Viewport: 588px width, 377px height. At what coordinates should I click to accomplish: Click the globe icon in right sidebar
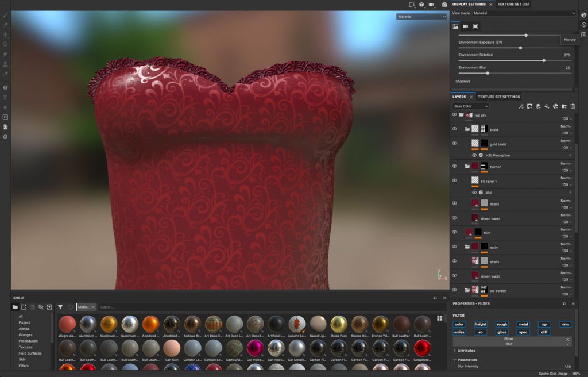pyautogui.click(x=583, y=15)
